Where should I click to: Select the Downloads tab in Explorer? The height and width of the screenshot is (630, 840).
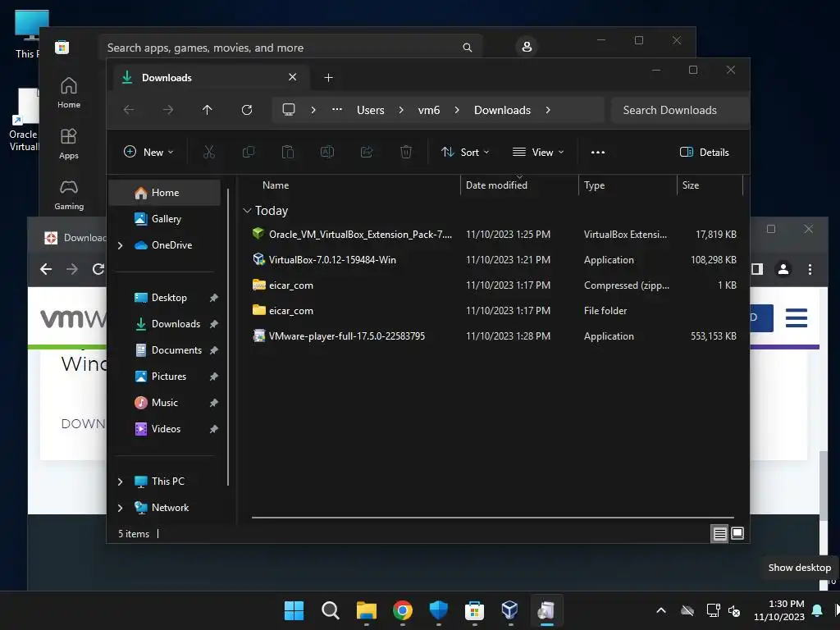209,78
